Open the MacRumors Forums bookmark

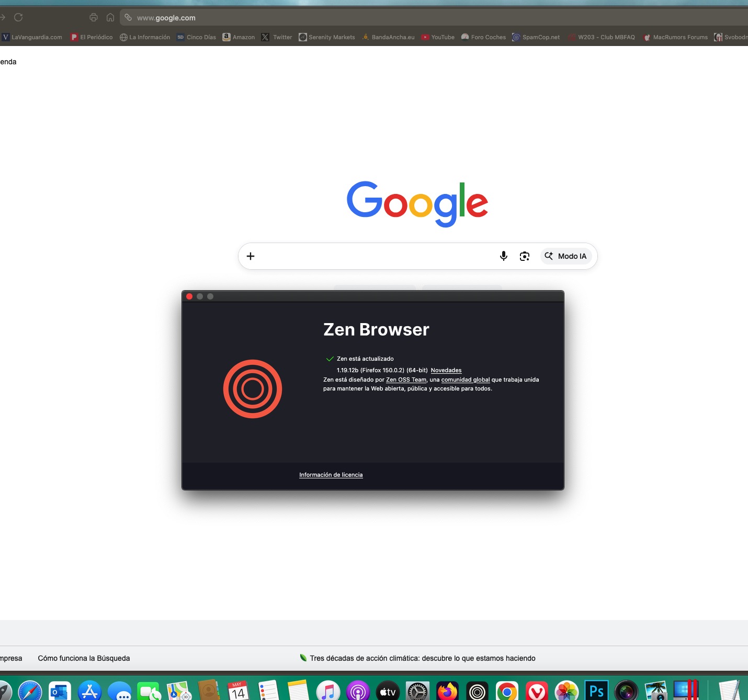click(x=675, y=37)
